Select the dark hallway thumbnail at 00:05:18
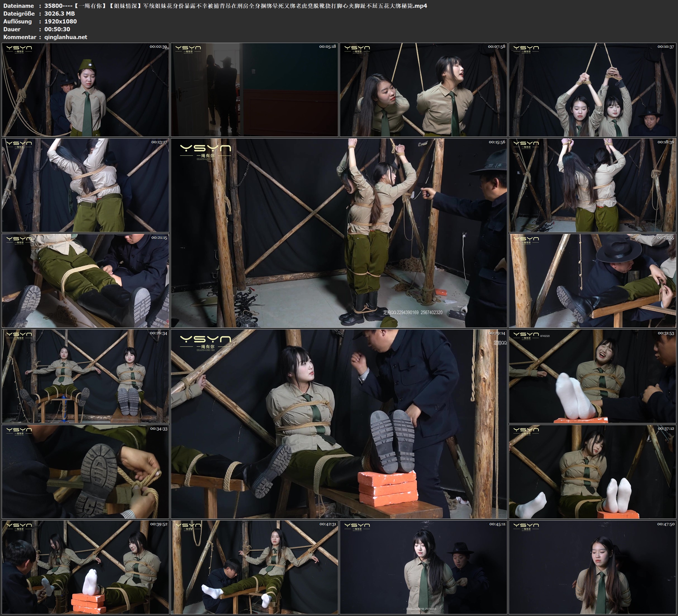 pyautogui.click(x=254, y=89)
